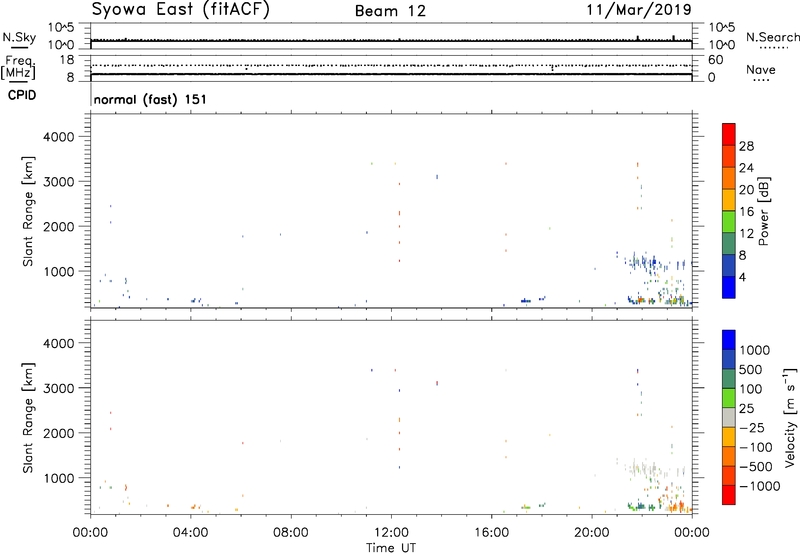The width and height of the screenshot is (800, 554).
Task: Click the '08:00' time tick label
Action: pos(291,533)
